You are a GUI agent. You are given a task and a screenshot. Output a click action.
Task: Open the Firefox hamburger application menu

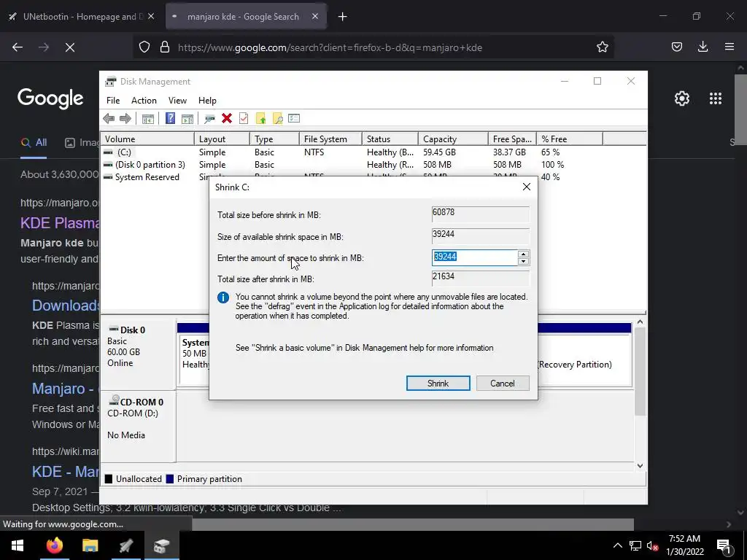[x=729, y=47]
